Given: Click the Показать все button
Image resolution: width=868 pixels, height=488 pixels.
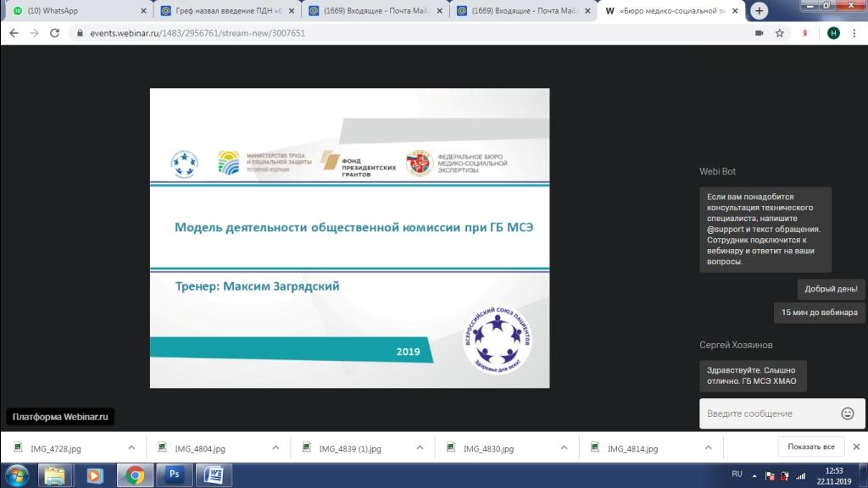Looking at the screenshot, I should pos(810,446).
